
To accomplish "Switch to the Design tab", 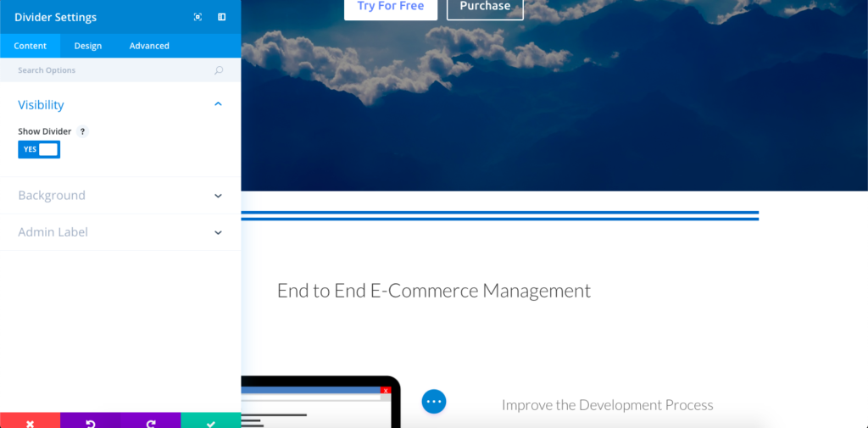I will pos(88,46).
